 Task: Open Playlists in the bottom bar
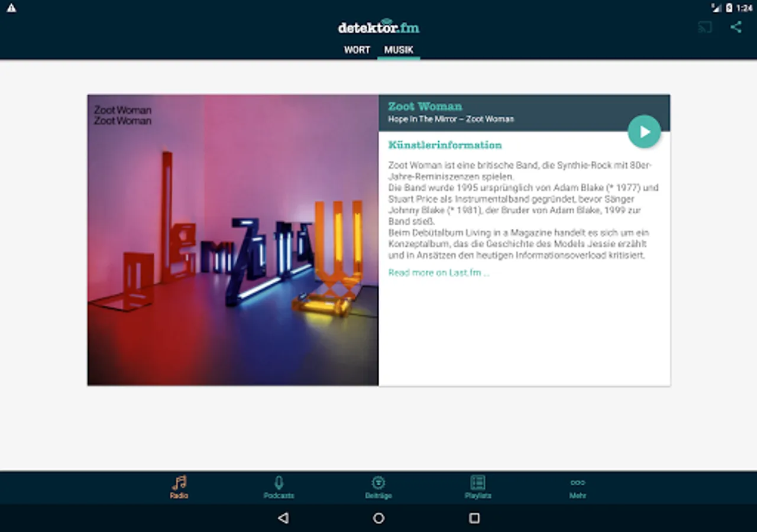478,488
